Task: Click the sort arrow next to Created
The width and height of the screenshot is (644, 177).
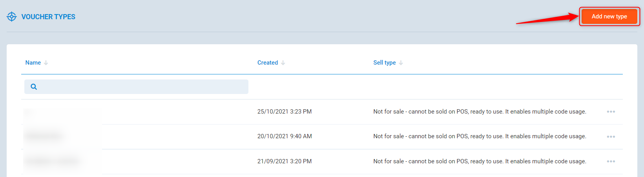Action: pos(283,63)
